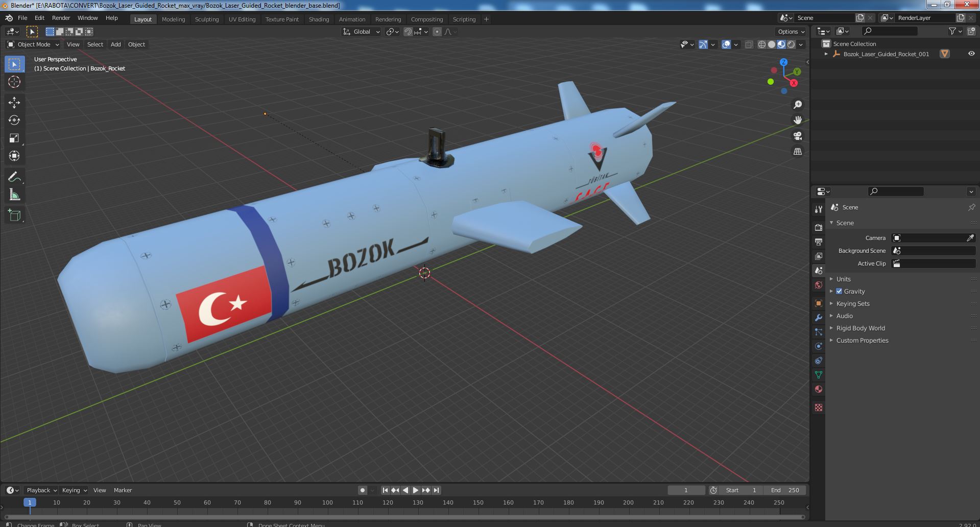980x527 pixels.
Task: Select the Rotate tool
Action: coord(14,120)
